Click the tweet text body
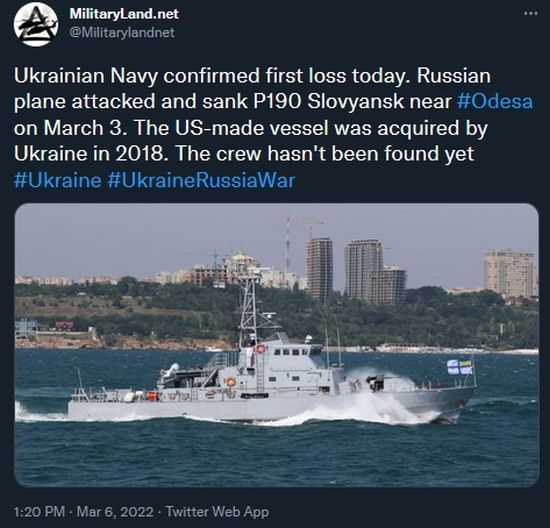The image size is (550, 528). 274,128
